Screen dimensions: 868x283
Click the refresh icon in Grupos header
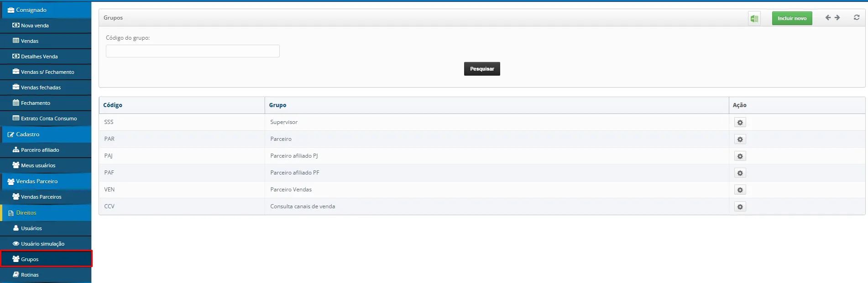tap(856, 18)
